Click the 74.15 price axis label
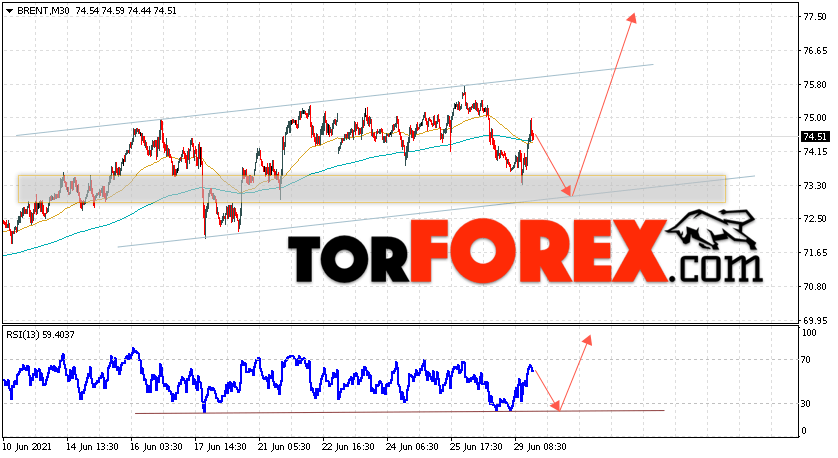 coord(815,152)
